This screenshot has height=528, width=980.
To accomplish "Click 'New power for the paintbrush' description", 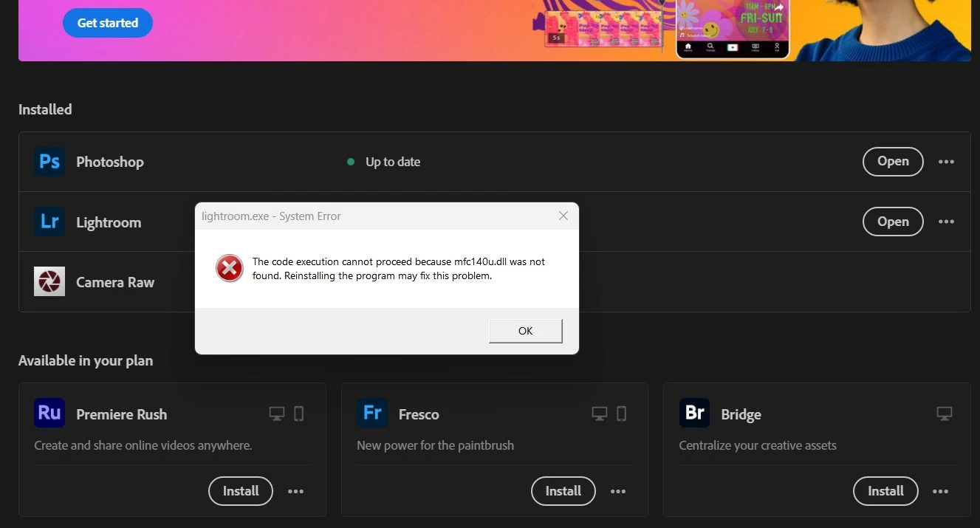I will pos(435,445).
